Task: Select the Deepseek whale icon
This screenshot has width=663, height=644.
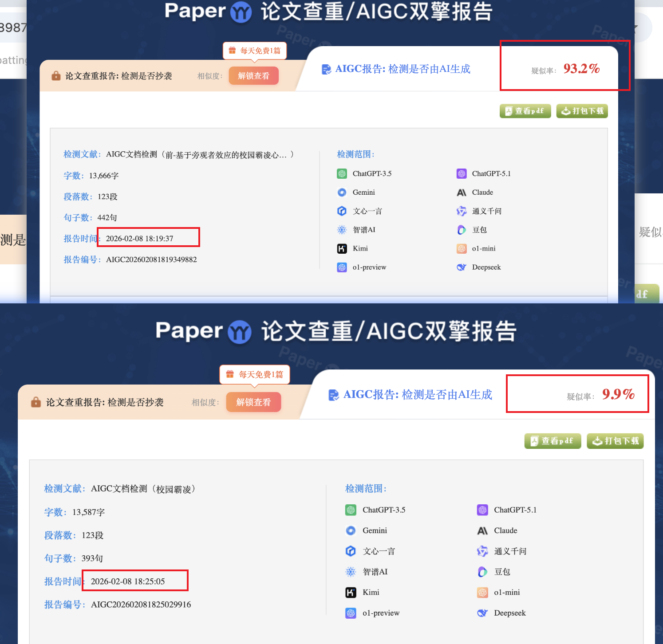Action: point(462,267)
